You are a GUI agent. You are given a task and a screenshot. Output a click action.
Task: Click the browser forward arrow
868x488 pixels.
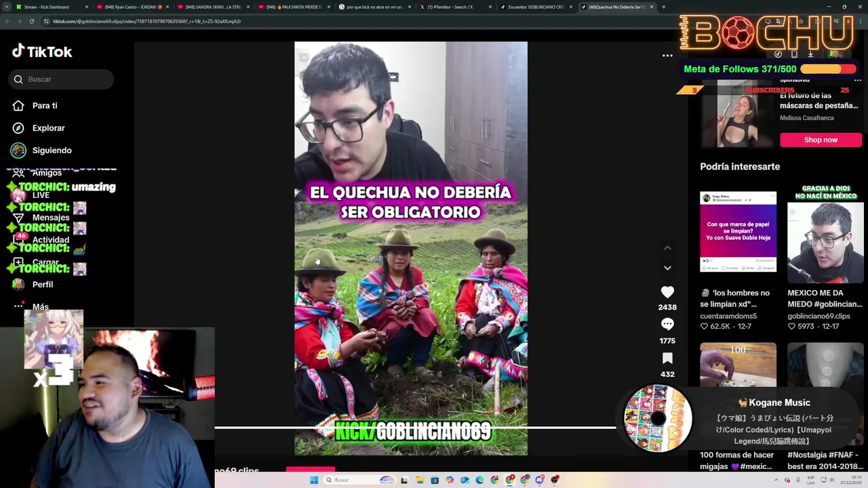pyautogui.click(x=20, y=21)
